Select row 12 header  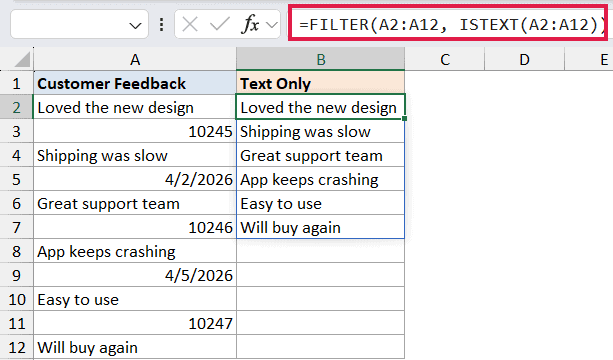click(16, 347)
